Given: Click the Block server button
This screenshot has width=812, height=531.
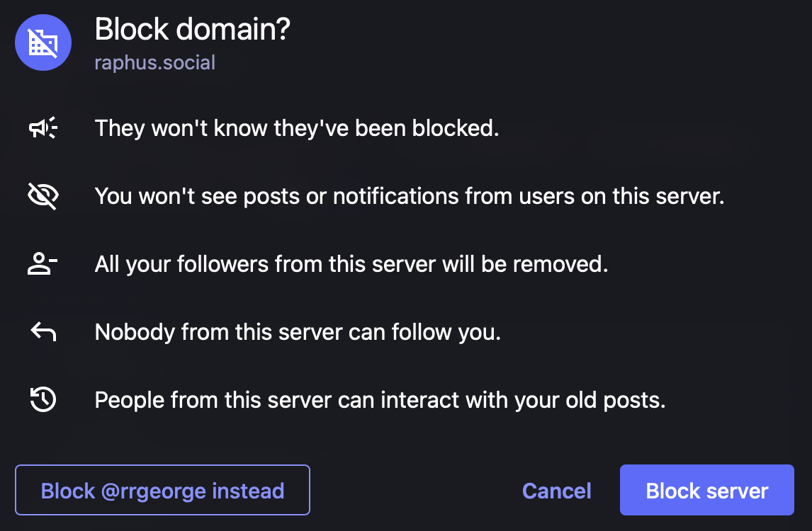Looking at the screenshot, I should point(707,490).
